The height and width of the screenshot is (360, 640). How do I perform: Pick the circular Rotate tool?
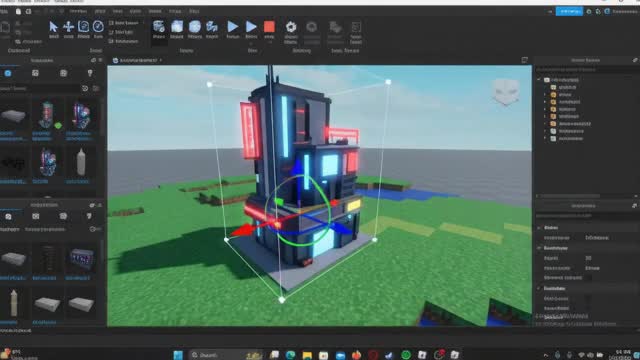(x=98, y=27)
